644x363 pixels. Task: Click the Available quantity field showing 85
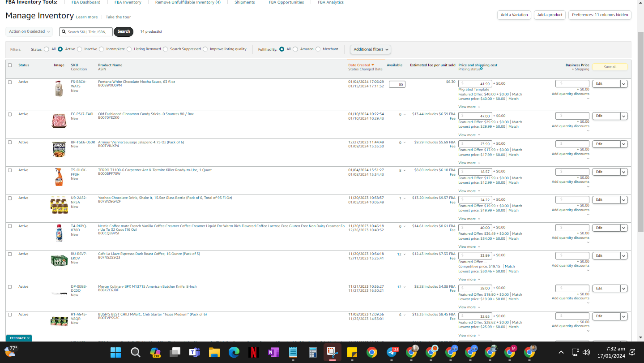click(397, 84)
